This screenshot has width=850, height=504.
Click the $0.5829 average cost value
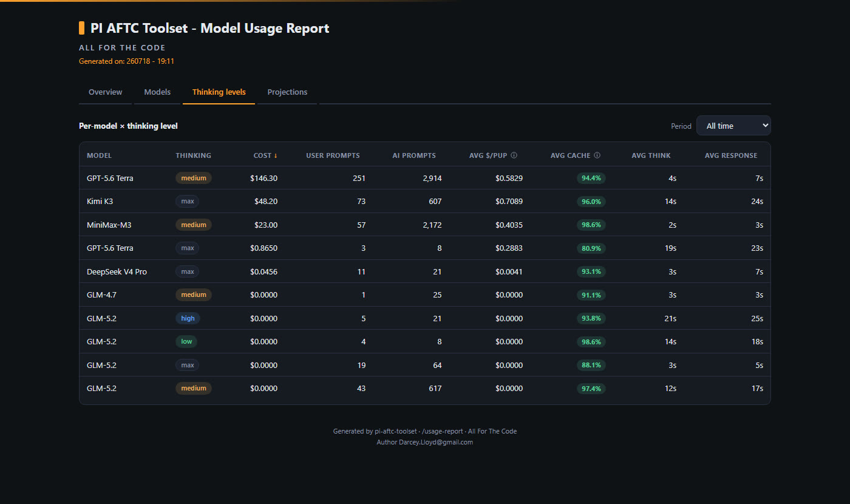coord(509,178)
